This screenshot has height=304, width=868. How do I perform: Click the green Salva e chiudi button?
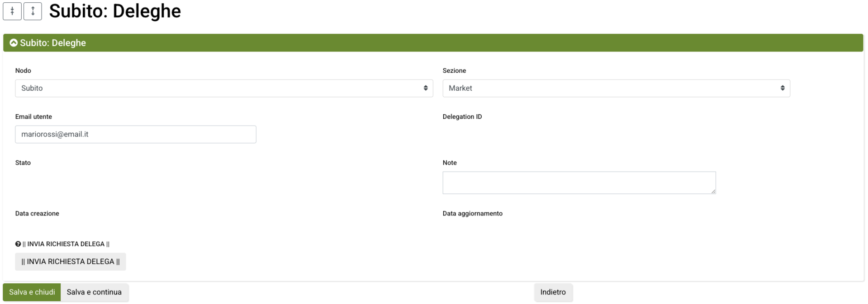coord(32,292)
